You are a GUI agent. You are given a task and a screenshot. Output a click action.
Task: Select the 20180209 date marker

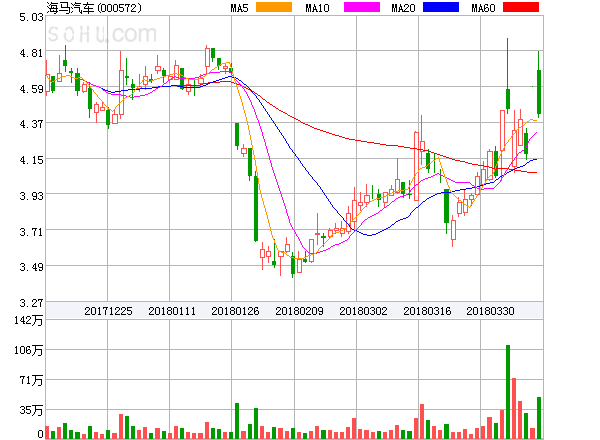pyautogui.click(x=299, y=311)
